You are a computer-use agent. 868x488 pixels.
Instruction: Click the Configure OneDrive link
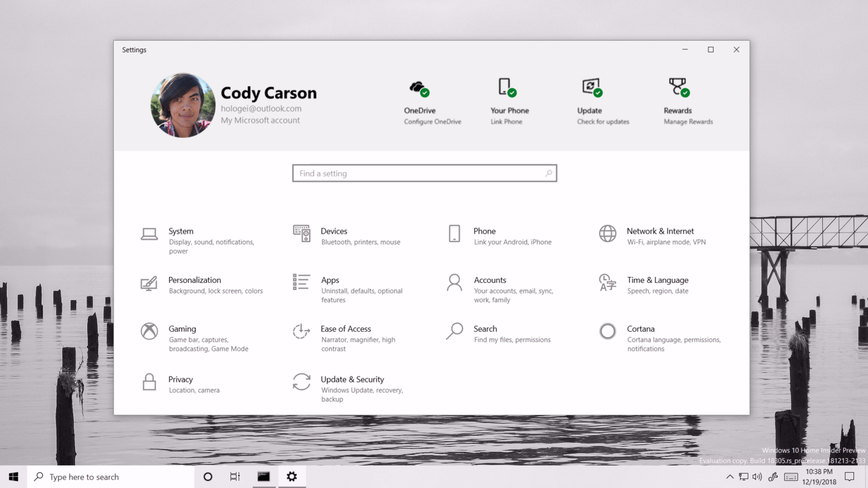(432, 121)
